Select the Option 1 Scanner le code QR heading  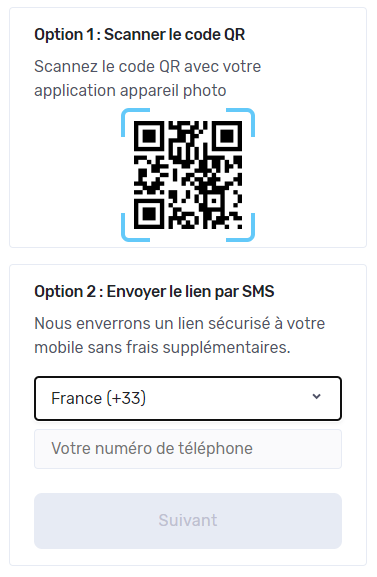(140, 35)
